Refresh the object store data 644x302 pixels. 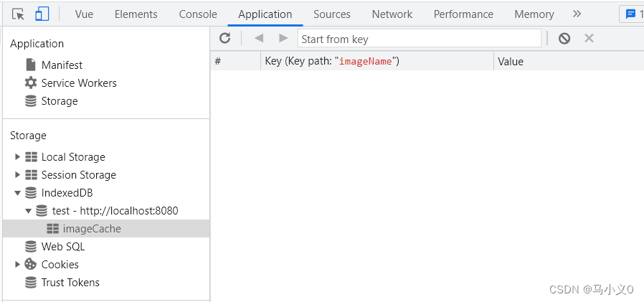[224, 38]
